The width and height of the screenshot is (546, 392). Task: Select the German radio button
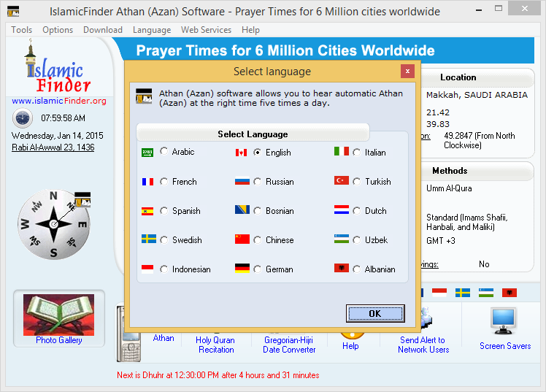tap(258, 269)
